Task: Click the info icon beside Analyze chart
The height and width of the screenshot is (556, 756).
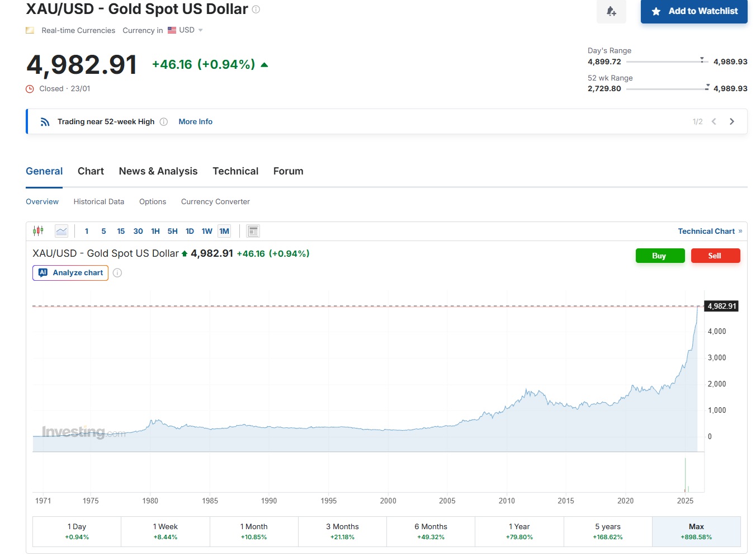Action: pos(117,273)
